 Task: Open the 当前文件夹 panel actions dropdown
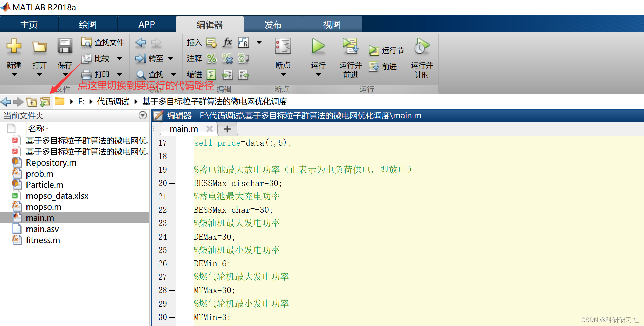(142, 115)
